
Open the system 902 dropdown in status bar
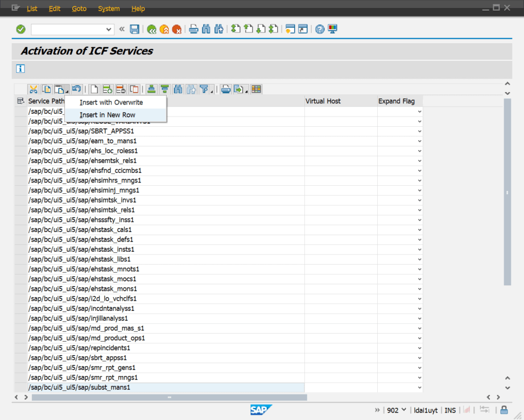pyautogui.click(x=404, y=410)
